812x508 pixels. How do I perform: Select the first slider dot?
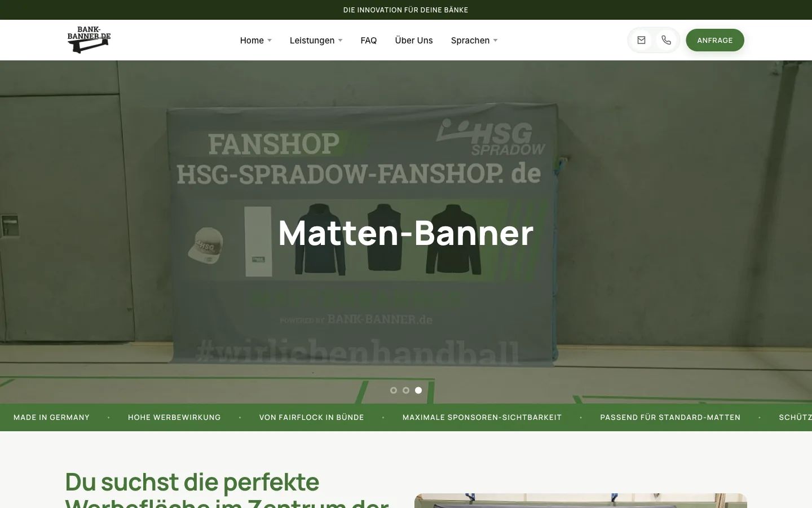coord(394,390)
